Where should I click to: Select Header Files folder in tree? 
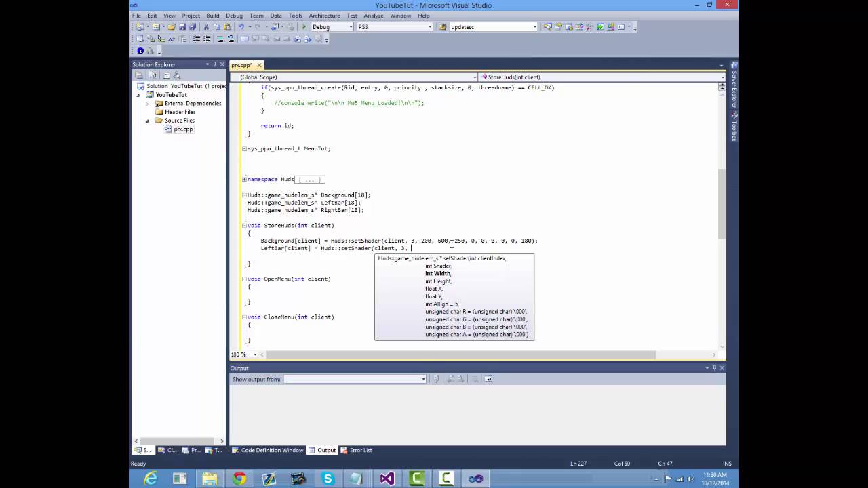(180, 112)
